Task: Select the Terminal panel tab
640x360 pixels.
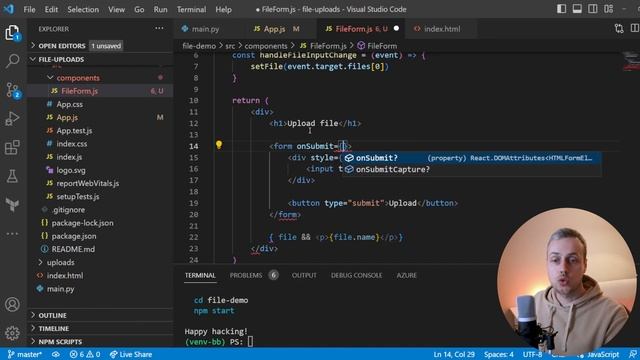Action: click(200, 275)
